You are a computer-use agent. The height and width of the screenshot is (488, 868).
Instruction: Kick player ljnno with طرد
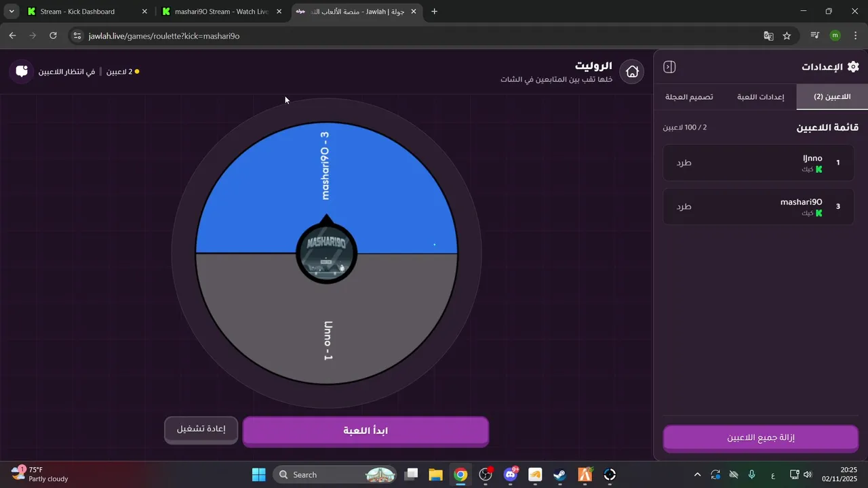click(684, 163)
